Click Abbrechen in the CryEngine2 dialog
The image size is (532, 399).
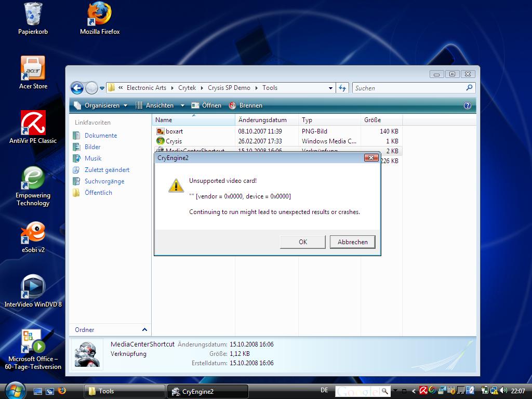[x=353, y=242]
